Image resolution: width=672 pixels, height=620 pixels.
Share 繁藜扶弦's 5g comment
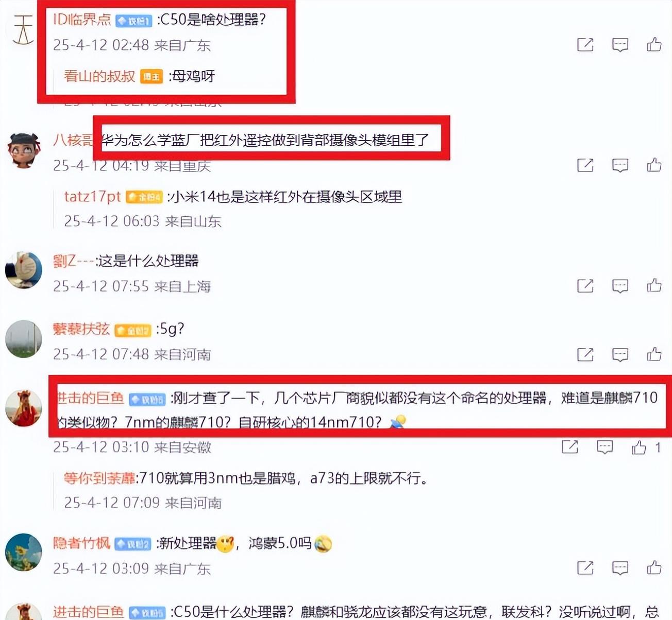(x=585, y=354)
